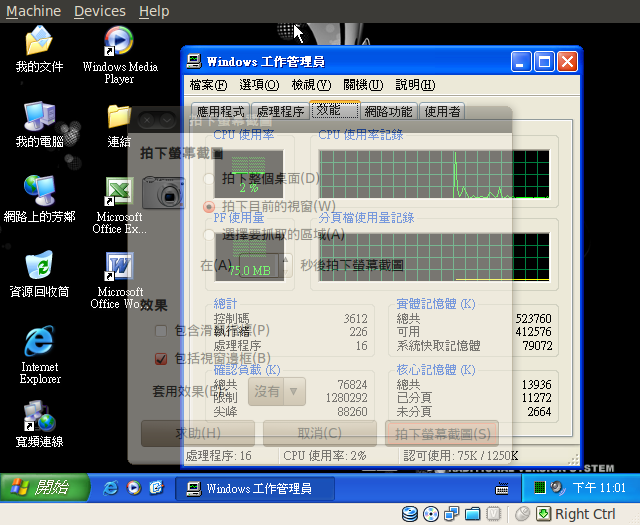Click the Task Manager title bar icon

(194, 62)
